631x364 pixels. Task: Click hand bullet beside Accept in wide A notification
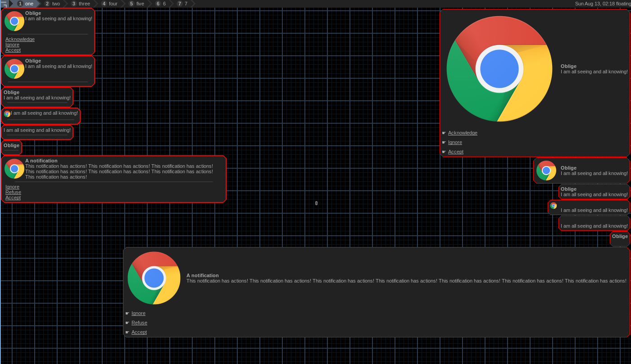pos(127,333)
